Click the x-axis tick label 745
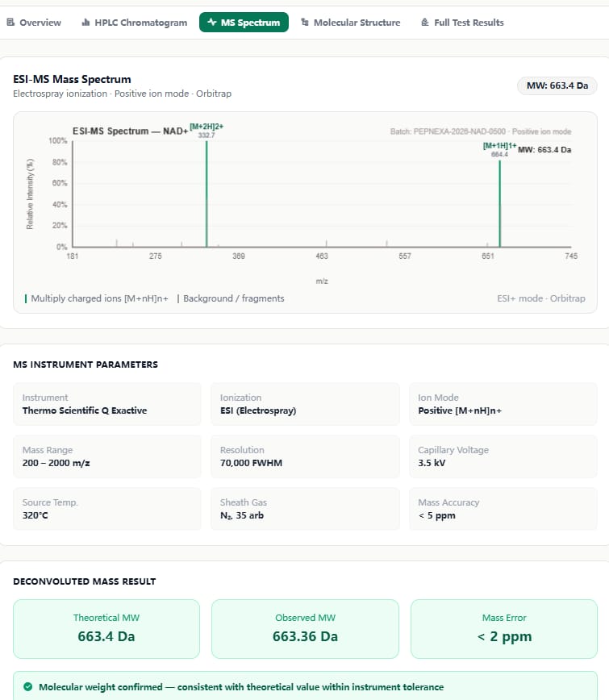Screen dimensions: 609x700 [x=571, y=256]
